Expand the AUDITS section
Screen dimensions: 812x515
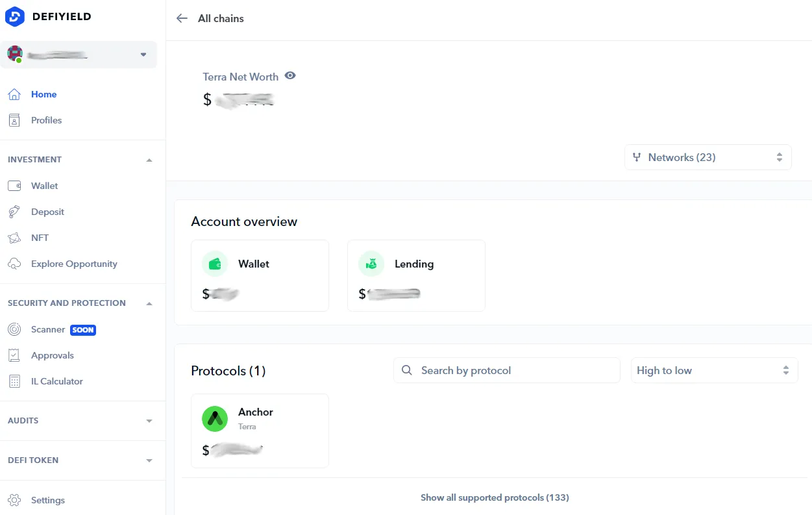click(149, 421)
